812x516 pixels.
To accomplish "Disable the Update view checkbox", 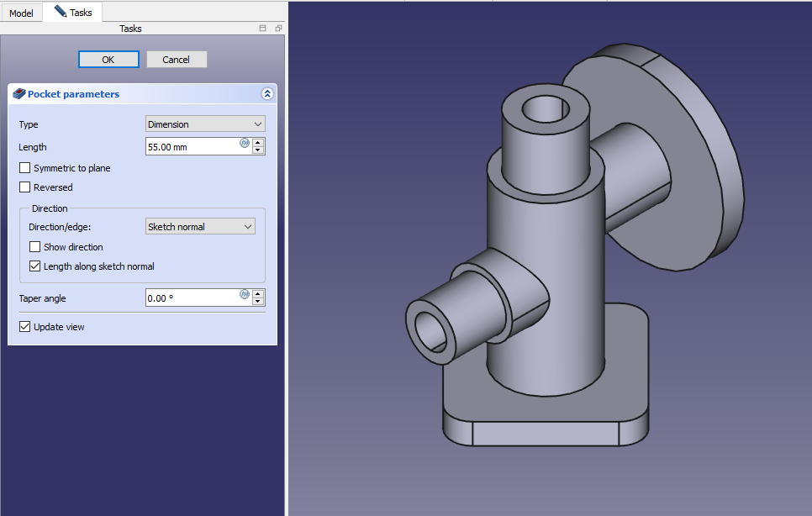I will pyautogui.click(x=25, y=327).
